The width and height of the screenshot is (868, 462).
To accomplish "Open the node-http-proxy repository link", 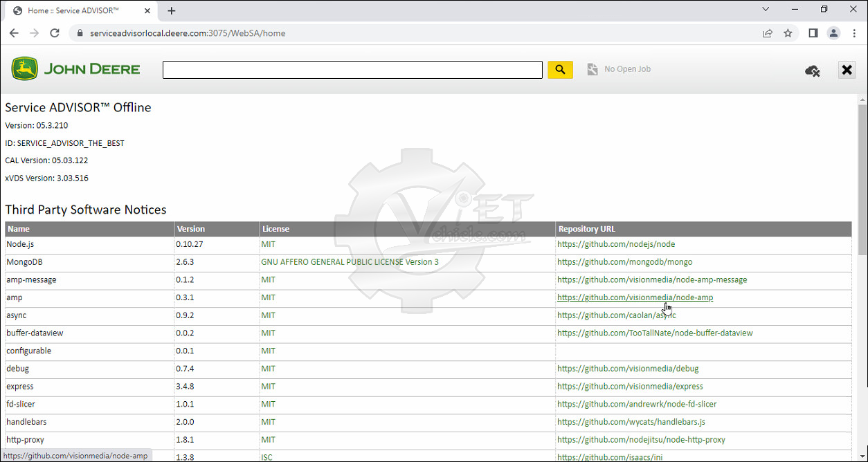I will 641,440.
